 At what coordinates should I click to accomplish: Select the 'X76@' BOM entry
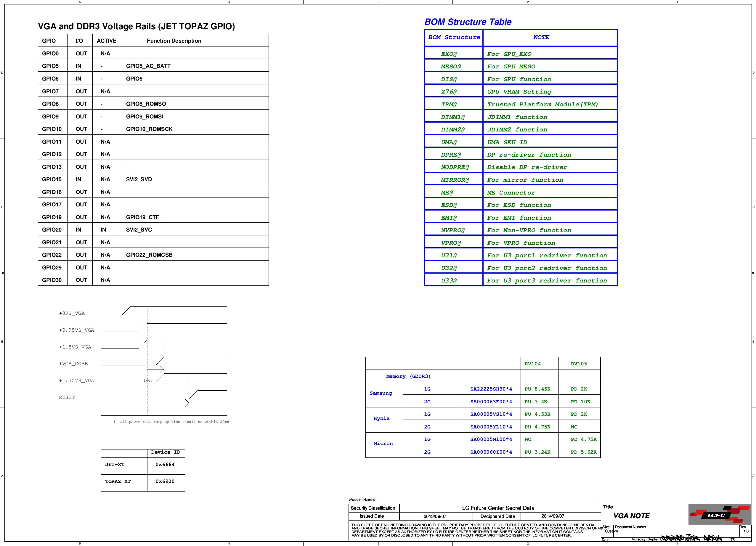click(449, 91)
